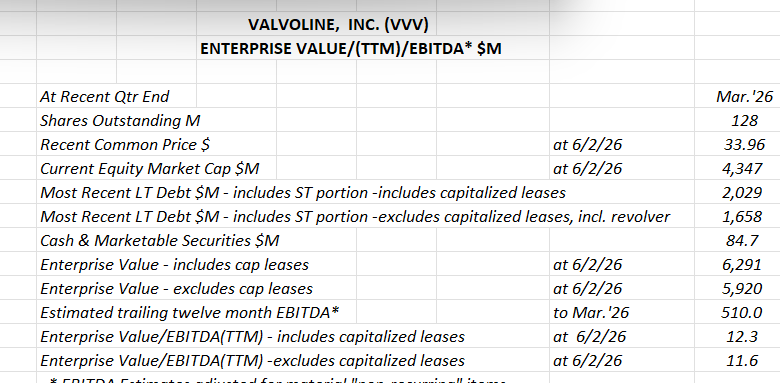
Task: Click the At Recent Qtr End label cell
Action: click(116, 96)
